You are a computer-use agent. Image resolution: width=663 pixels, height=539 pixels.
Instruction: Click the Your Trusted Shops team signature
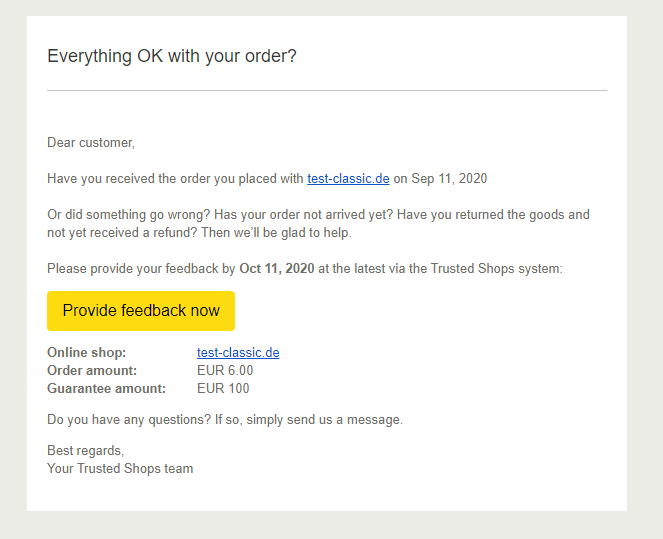coord(120,469)
